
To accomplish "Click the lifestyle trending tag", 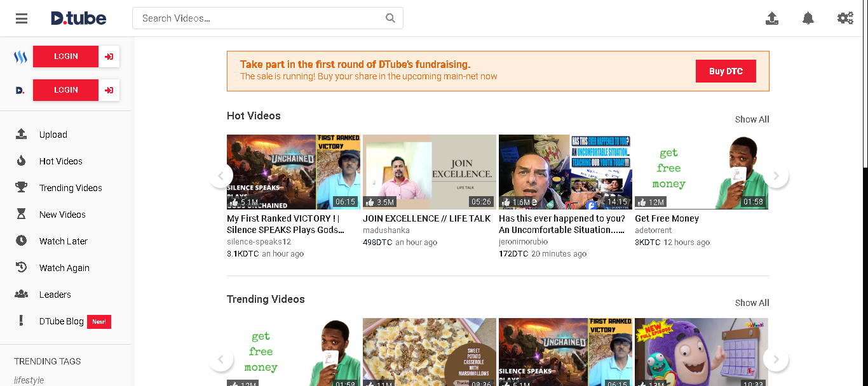I will tap(29, 380).
